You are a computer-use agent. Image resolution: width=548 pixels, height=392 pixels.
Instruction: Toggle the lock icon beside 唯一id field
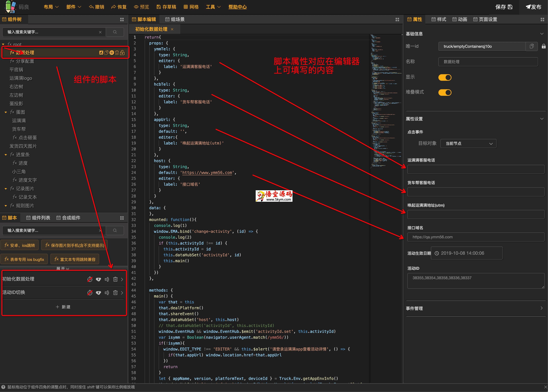point(543,46)
